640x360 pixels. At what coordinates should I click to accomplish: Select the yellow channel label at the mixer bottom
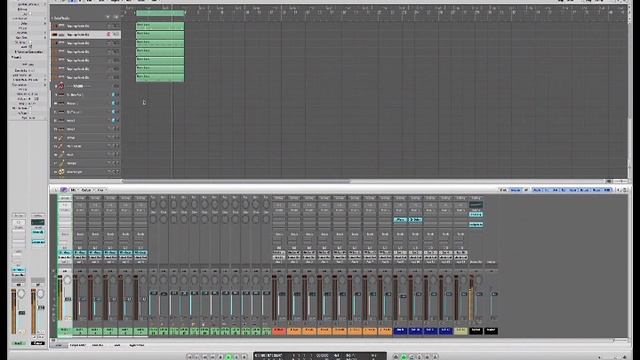click(460, 331)
